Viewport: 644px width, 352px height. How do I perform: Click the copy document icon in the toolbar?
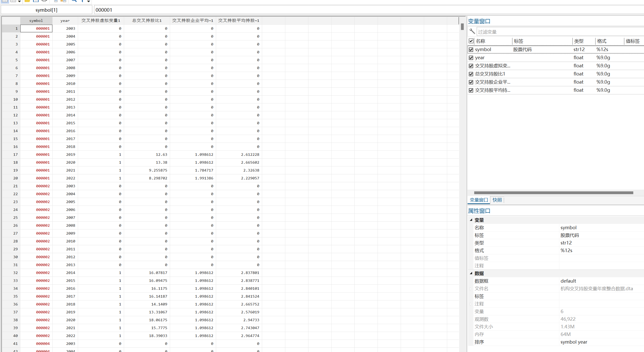click(56, 1)
